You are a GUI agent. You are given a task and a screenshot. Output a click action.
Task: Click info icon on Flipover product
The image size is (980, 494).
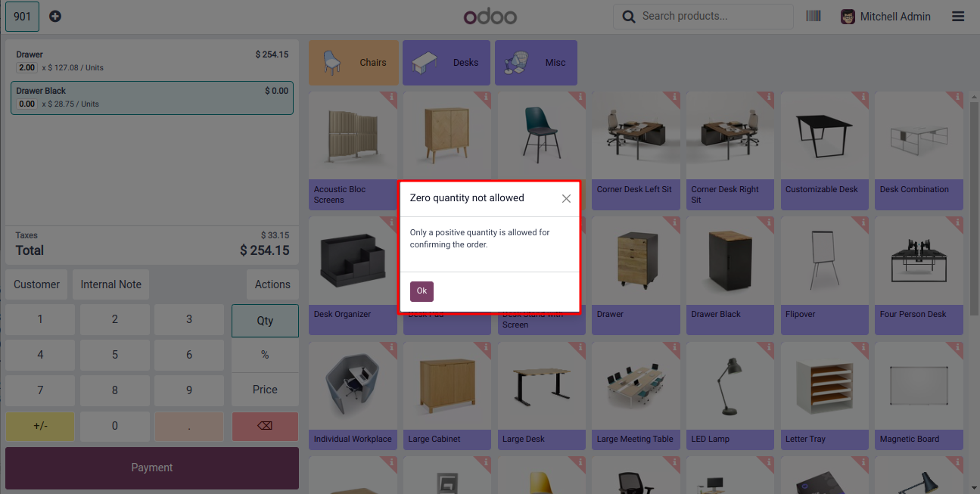[863, 223]
